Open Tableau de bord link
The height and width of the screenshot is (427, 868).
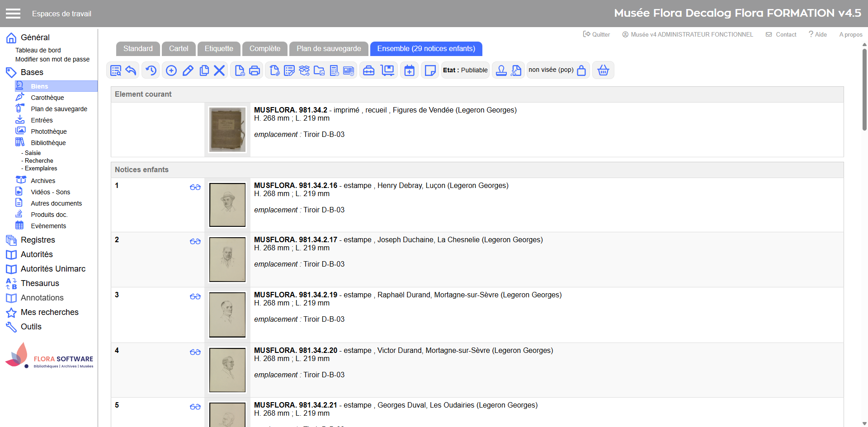coord(38,50)
